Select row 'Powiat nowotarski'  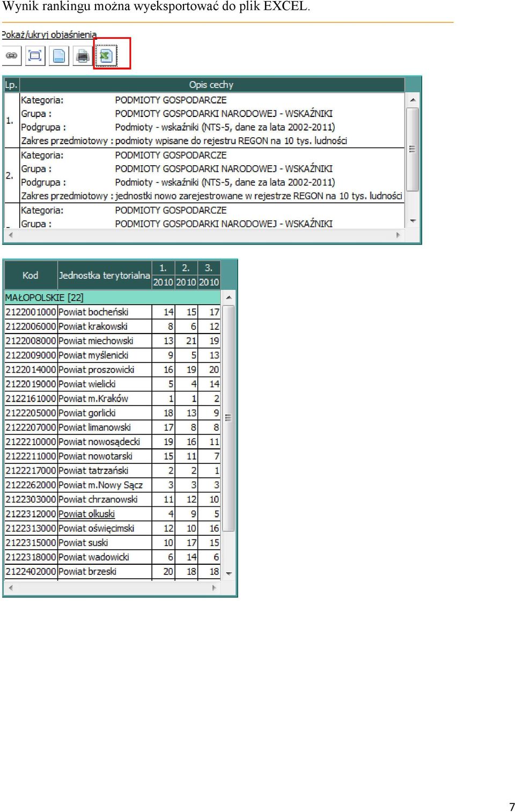pyautogui.click(x=113, y=456)
